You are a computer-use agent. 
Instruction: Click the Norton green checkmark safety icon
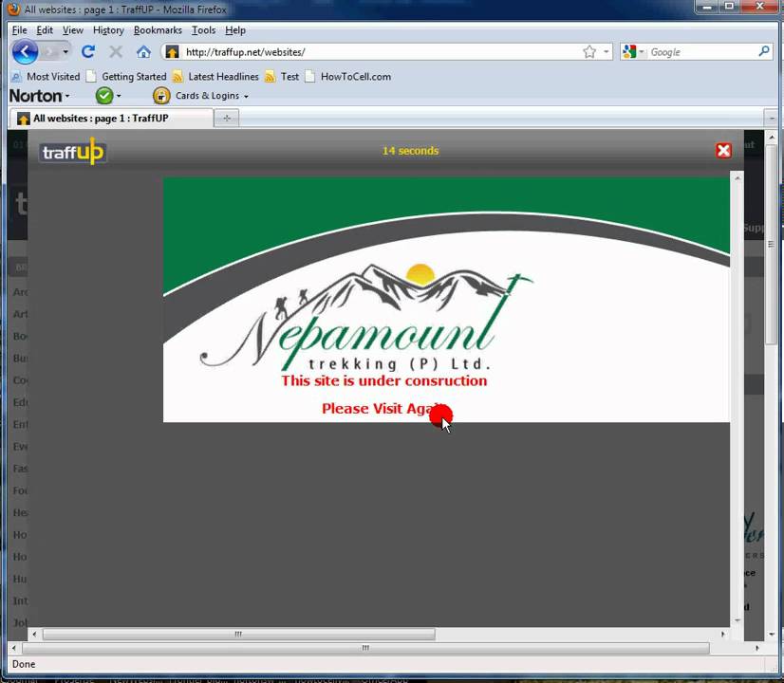pyautogui.click(x=104, y=96)
